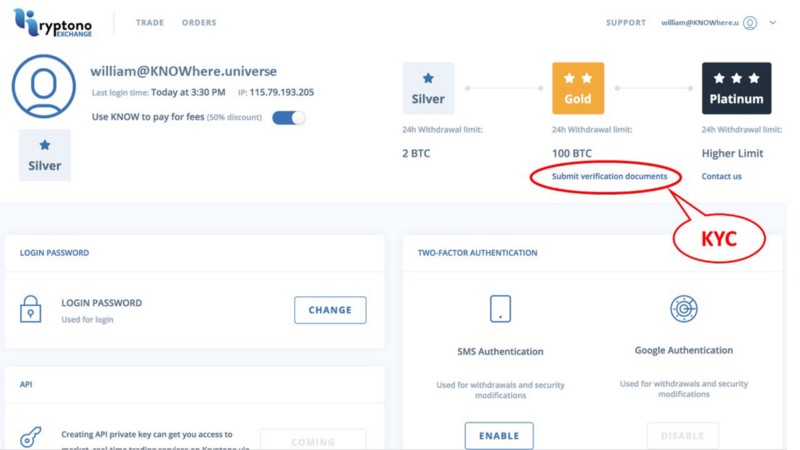Click the Google Authentication label
The height and width of the screenshot is (450, 800).
click(684, 350)
